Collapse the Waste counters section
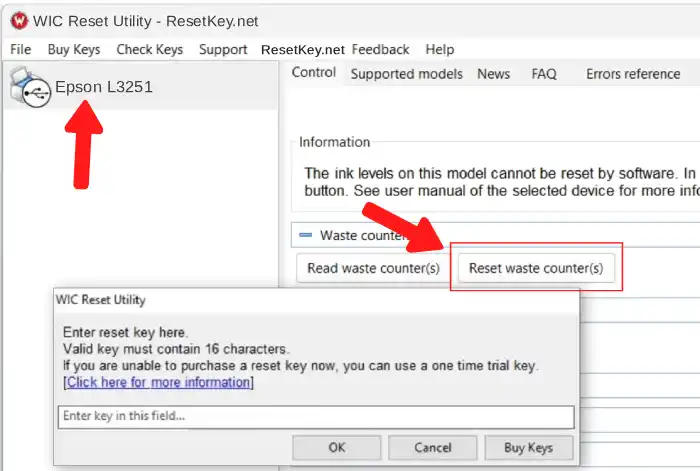The width and height of the screenshot is (700, 471). [x=305, y=235]
